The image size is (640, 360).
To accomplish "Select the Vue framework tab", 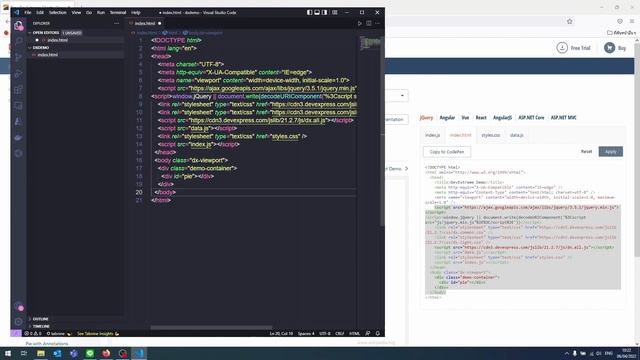I will 465,118.
